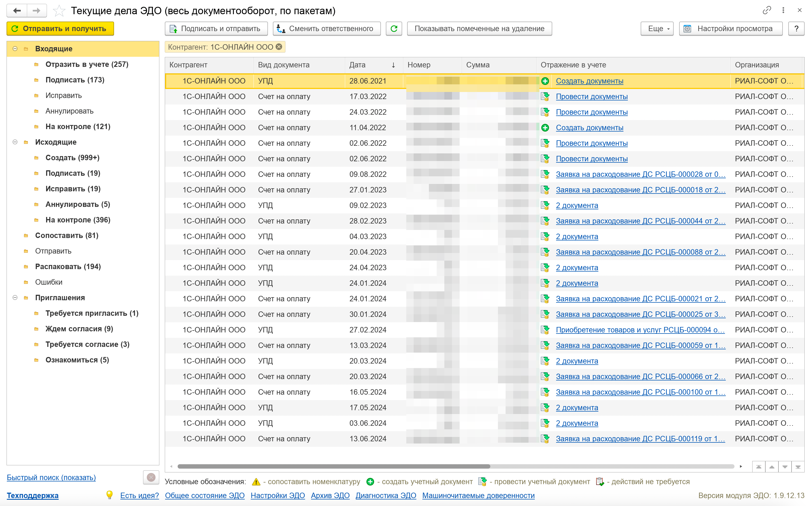Collapse the Приглашения tree group
812x506 pixels.
(x=15, y=298)
